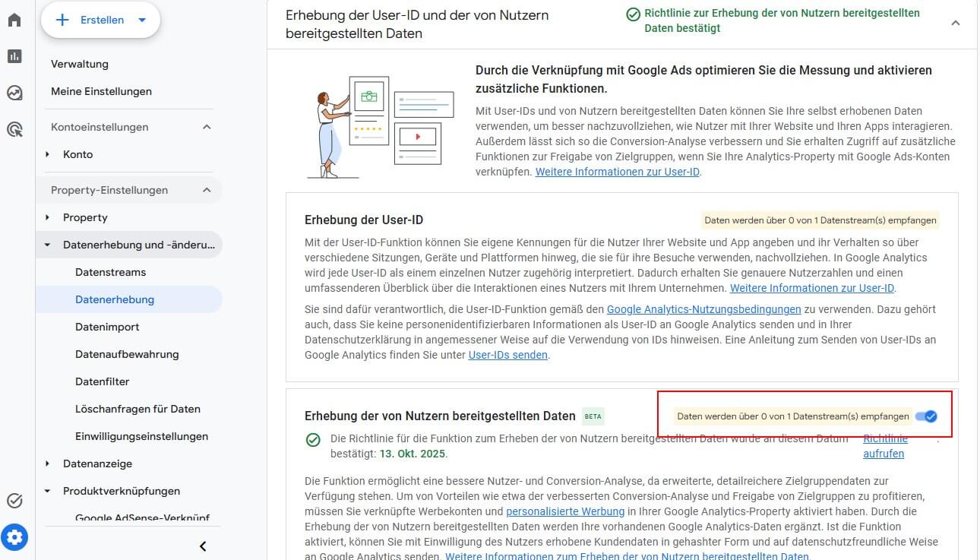Click the BETA badge
The image size is (980, 560).
tap(593, 416)
